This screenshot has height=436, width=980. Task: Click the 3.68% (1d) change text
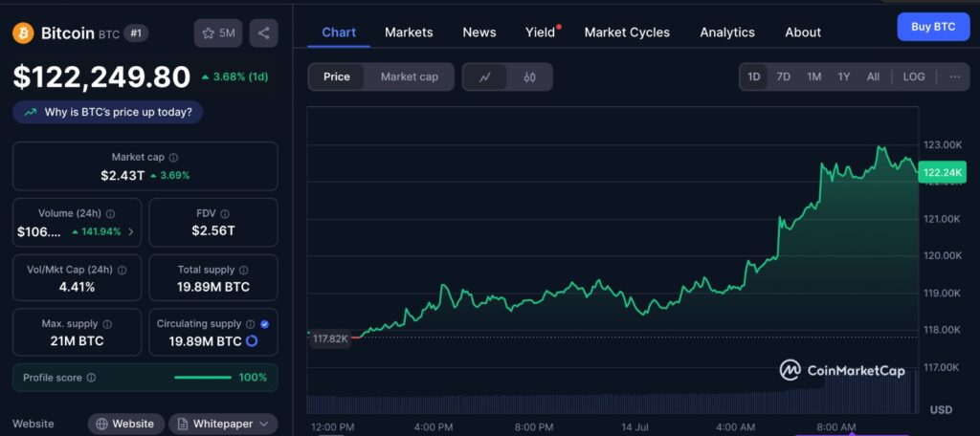[234, 77]
